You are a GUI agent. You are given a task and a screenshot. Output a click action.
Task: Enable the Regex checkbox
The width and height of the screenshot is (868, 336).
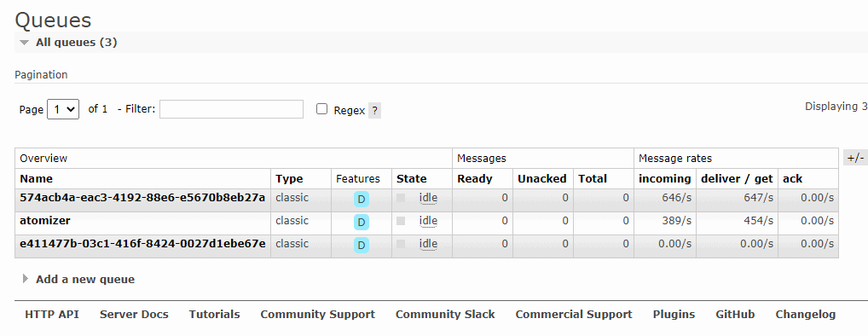321,109
